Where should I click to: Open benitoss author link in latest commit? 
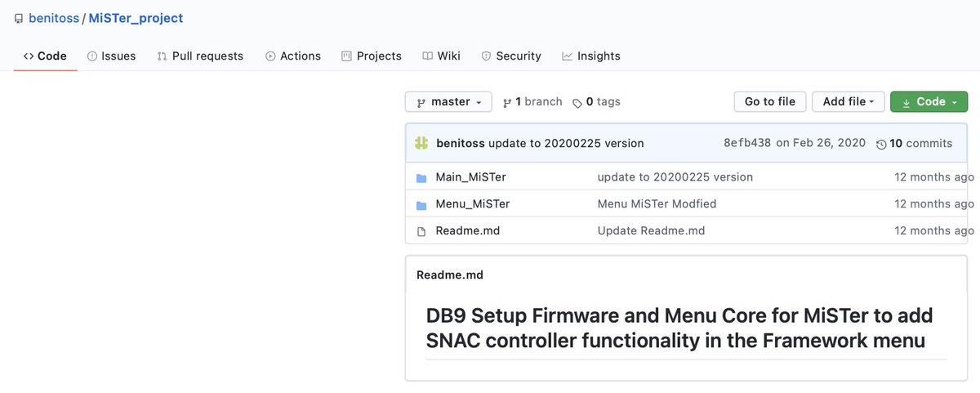461,143
